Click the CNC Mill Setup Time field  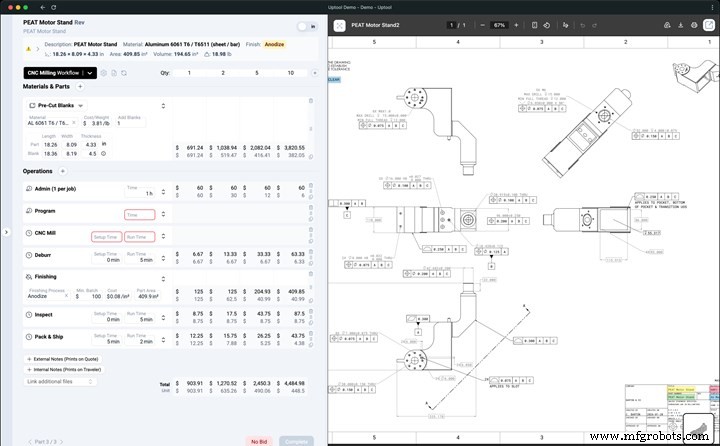click(x=107, y=237)
